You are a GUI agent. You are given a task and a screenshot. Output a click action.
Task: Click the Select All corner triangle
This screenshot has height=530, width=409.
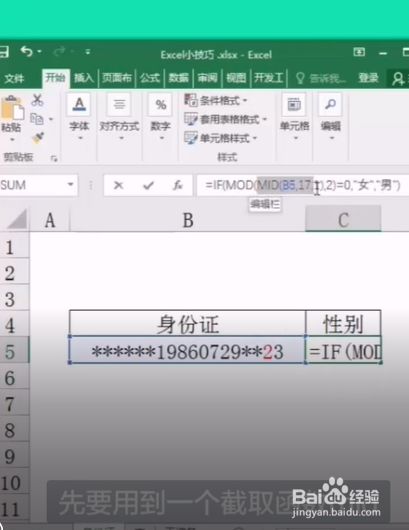point(17,220)
